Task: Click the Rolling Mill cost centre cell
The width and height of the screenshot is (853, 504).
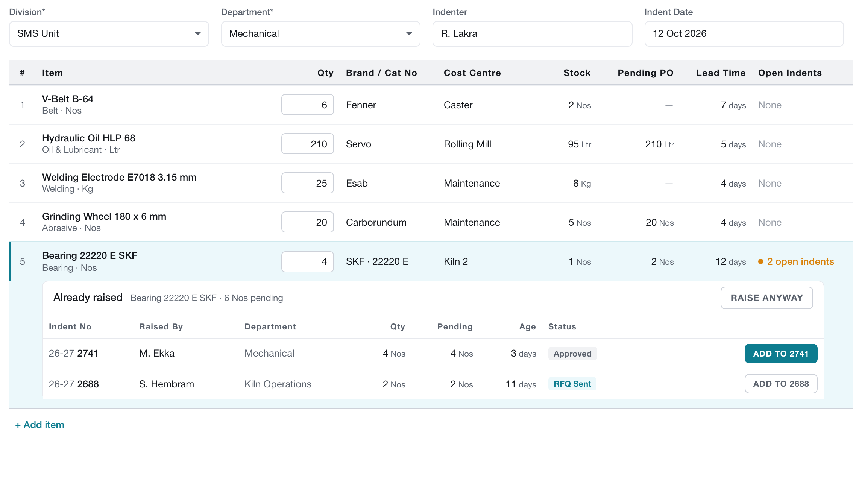Action: 467,144
